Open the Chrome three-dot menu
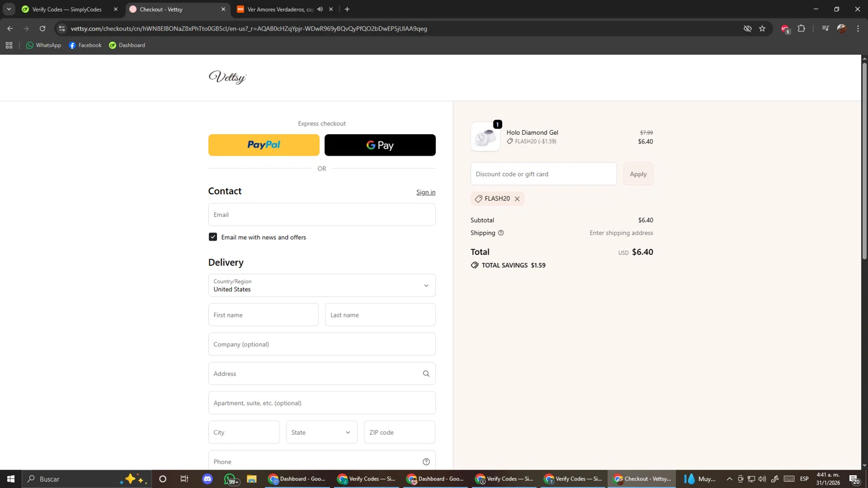 858,28
